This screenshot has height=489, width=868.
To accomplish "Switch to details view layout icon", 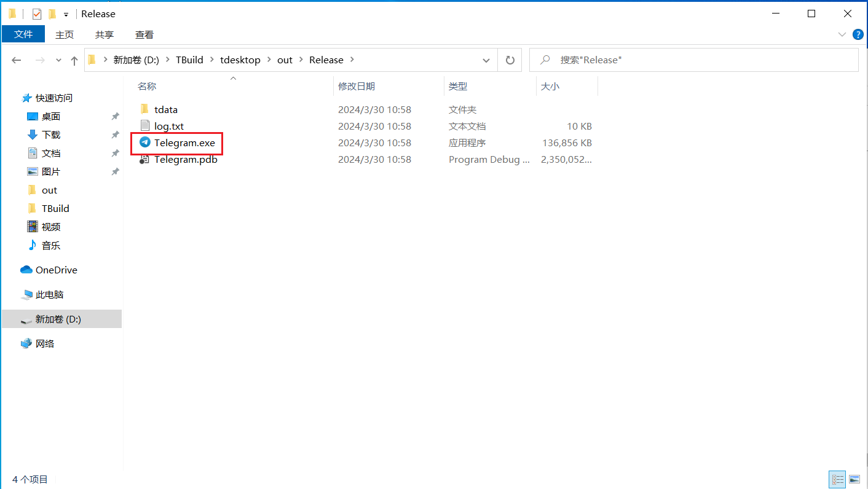I will (837, 479).
